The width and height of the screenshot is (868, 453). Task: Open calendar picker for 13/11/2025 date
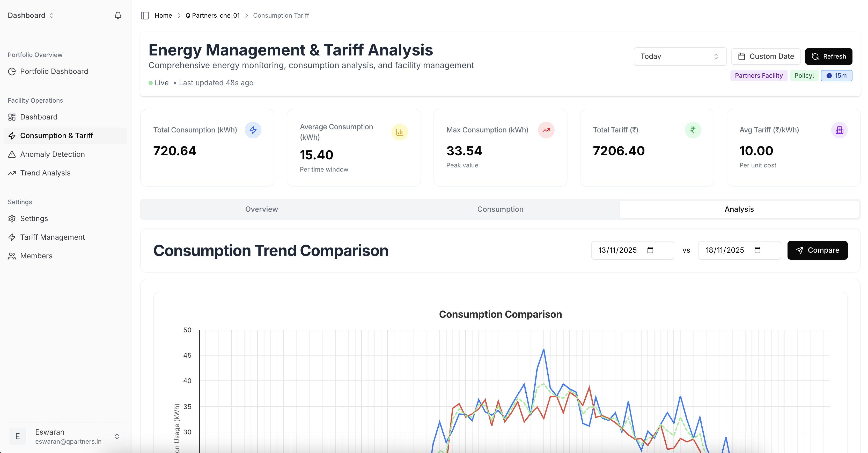pos(650,250)
